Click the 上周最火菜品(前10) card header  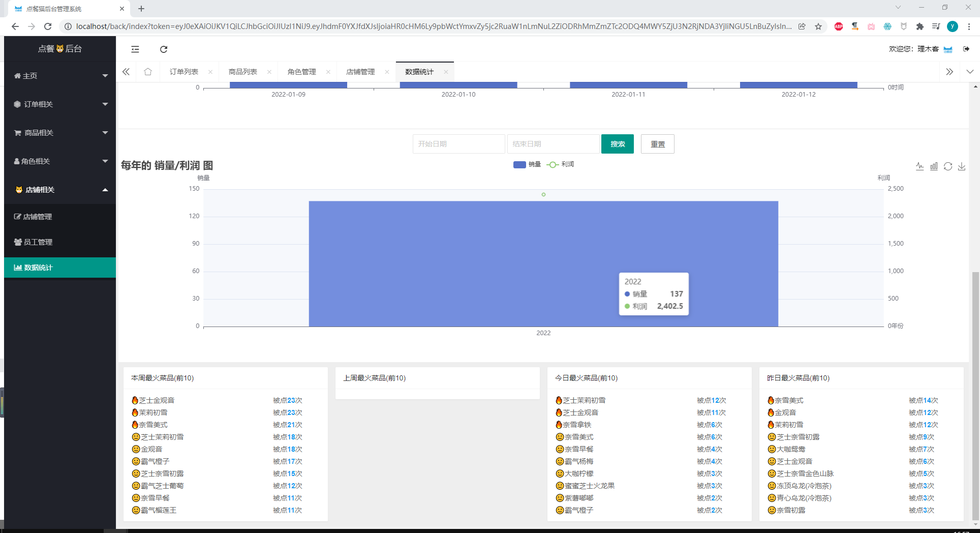(x=438, y=378)
